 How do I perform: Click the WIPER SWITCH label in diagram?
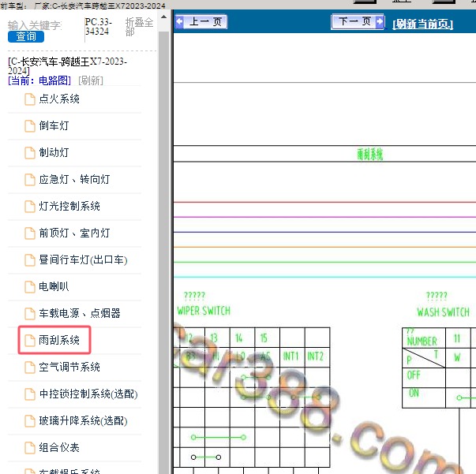[204, 311]
